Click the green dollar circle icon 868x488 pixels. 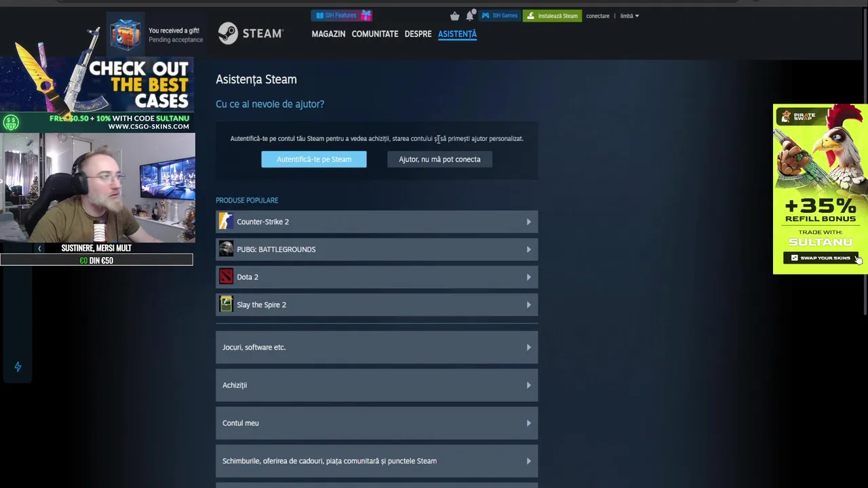tap(10, 123)
